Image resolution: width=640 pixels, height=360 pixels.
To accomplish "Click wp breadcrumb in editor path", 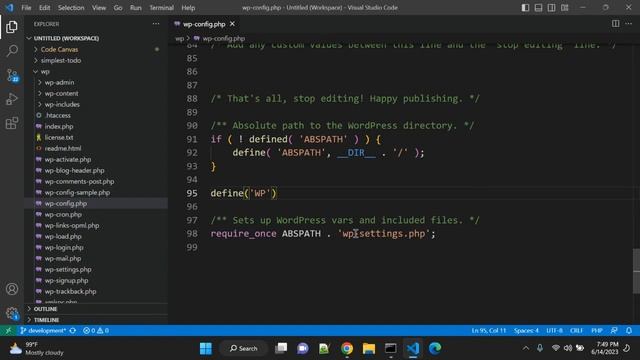I will click(x=180, y=38).
